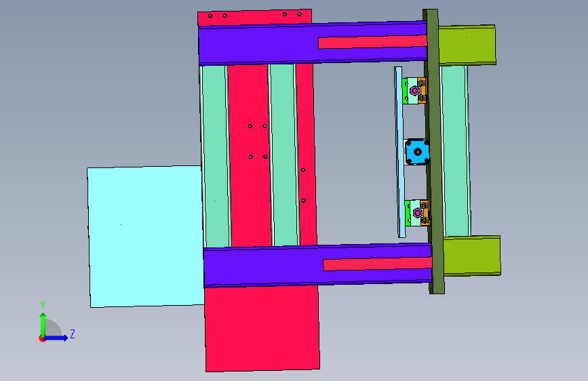Screen dimensions: 588x381
Task: Pick the lower bearing block with pink center
Action: point(417,213)
